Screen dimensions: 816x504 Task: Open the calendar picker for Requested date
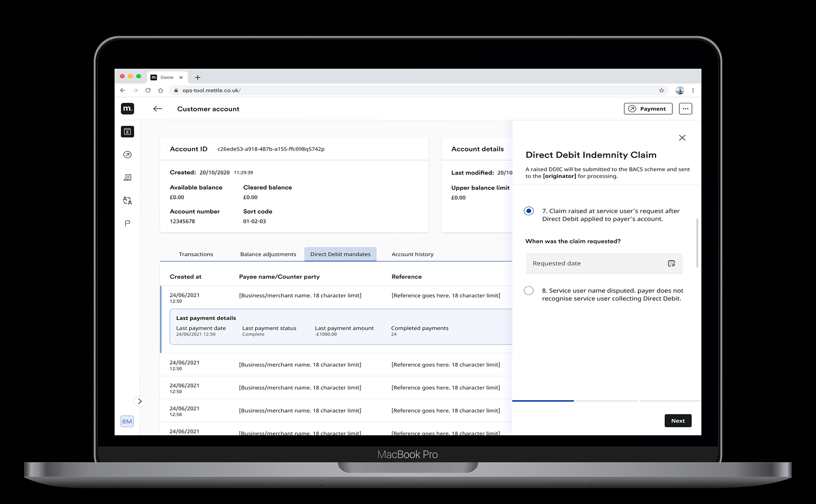point(671,263)
